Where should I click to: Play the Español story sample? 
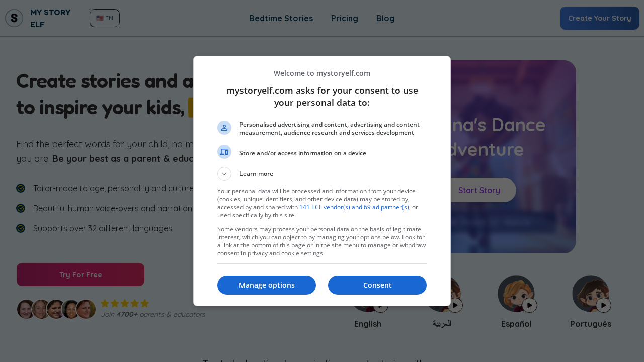pos(529,305)
